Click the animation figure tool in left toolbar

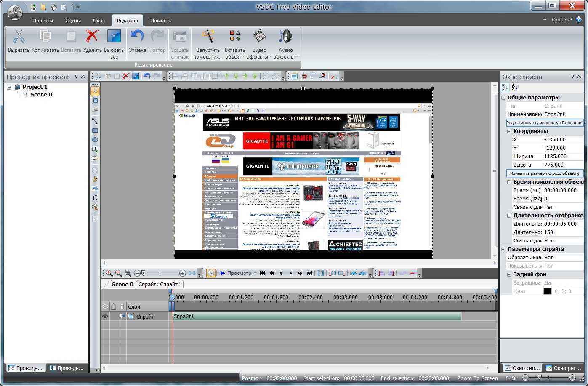click(x=95, y=179)
